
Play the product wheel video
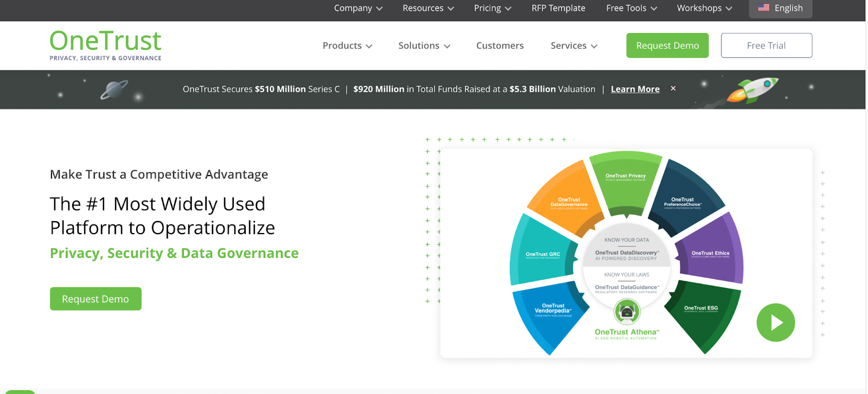click(x=776, y=322)
